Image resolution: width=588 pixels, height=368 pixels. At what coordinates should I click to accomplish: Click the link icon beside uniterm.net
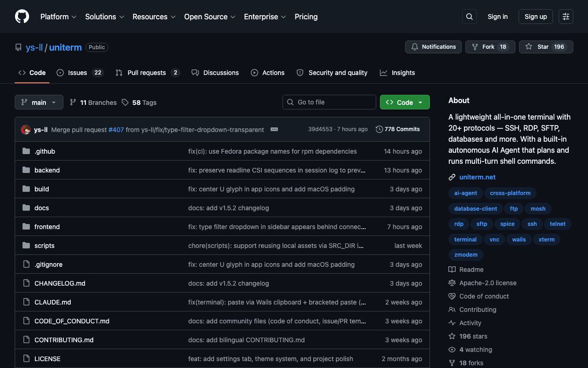(452, 177)
